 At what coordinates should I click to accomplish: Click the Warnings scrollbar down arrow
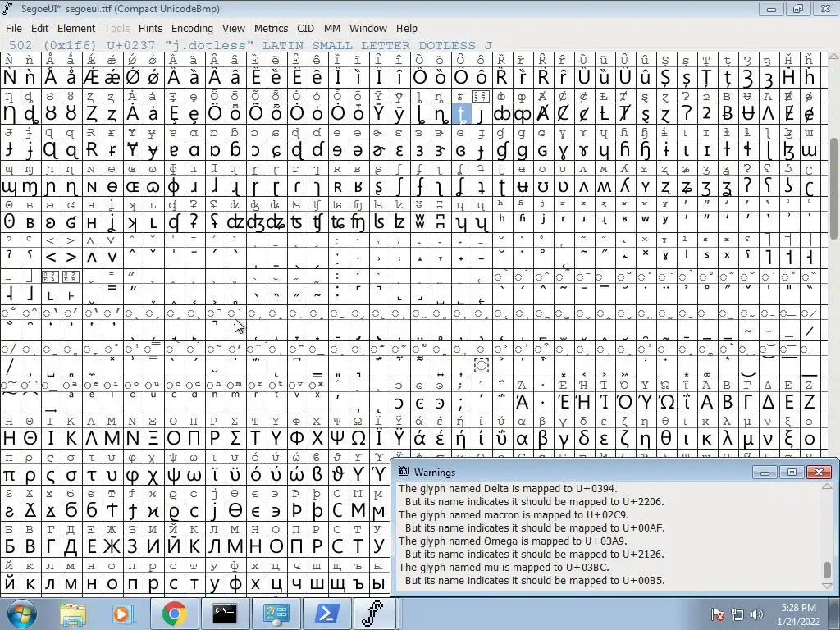point(828,586)
